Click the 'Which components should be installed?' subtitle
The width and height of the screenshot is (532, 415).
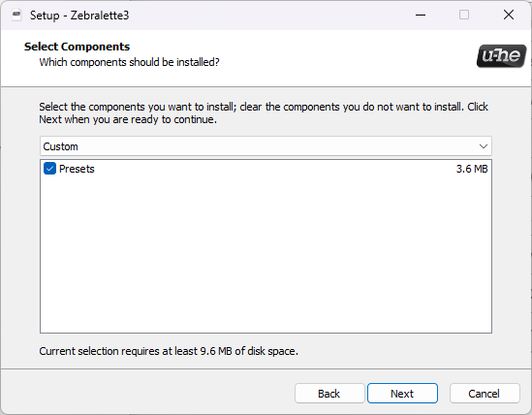coord(129,62)
